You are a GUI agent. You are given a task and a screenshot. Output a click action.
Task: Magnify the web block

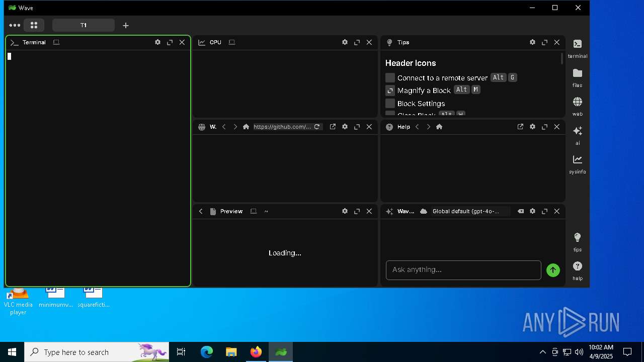(x=357, y=127)
